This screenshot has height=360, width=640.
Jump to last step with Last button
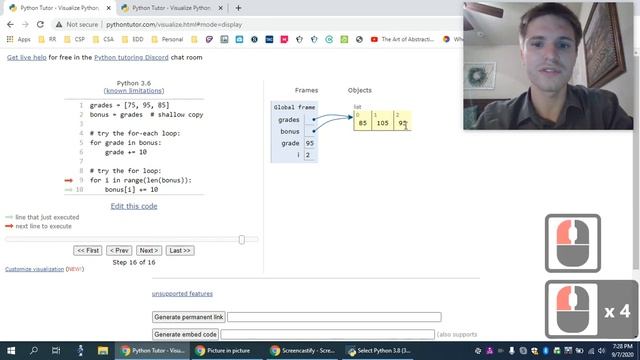(x=180, y=251)
